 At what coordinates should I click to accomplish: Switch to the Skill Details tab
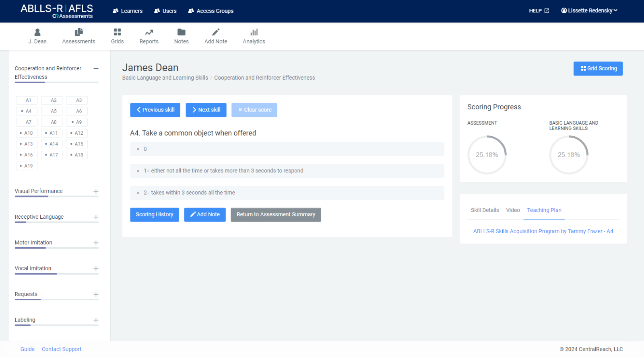(x=485, y=210)
